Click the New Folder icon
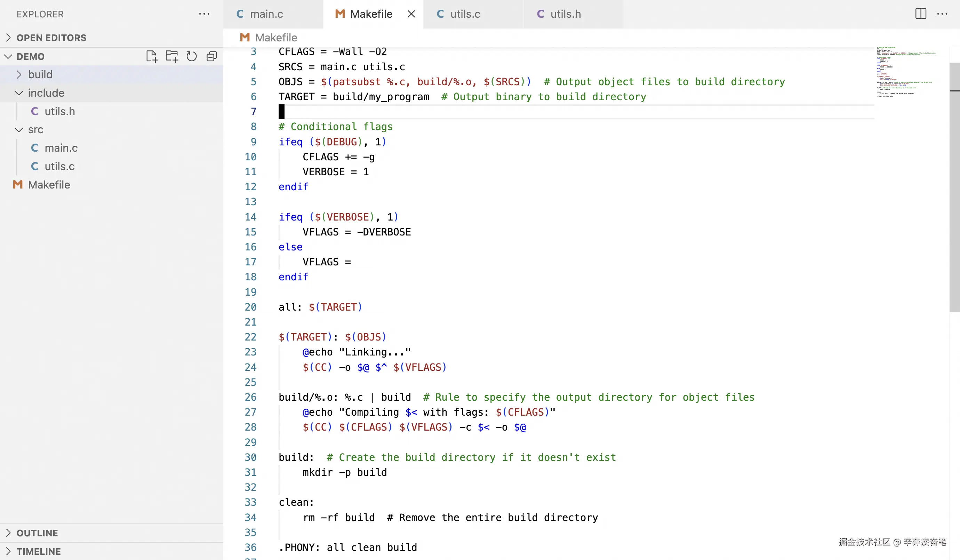This screenshot has width=960, height=560. click(x=172, y=56)
